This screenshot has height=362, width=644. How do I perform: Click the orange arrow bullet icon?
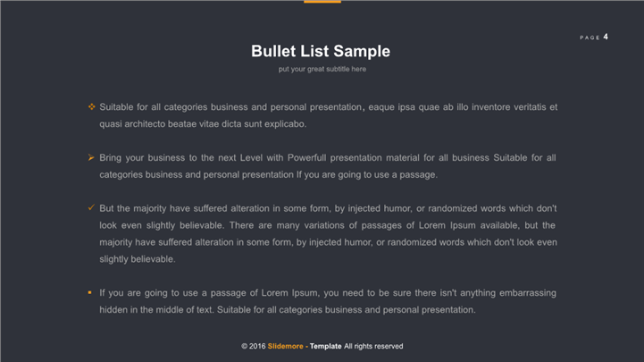point(91,157)
